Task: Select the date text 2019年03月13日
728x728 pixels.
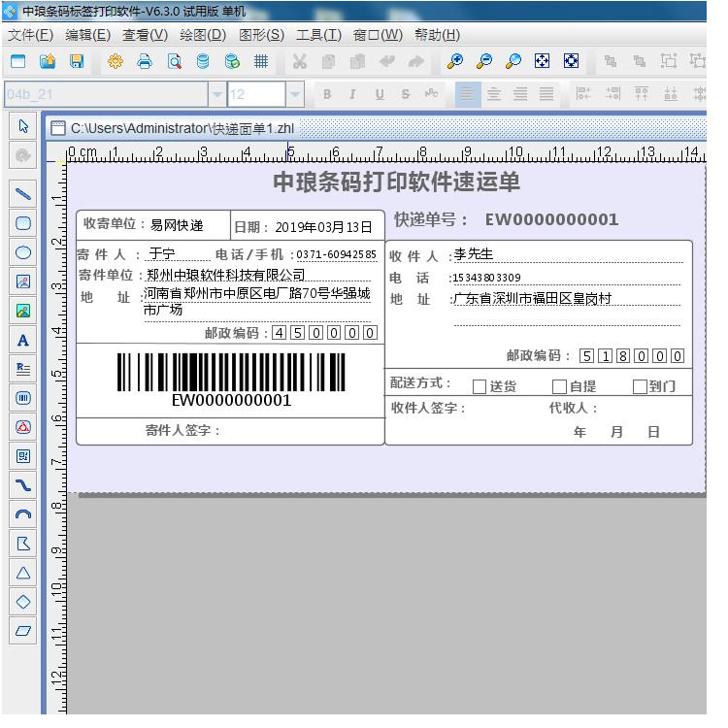Action: coord(323,227)
